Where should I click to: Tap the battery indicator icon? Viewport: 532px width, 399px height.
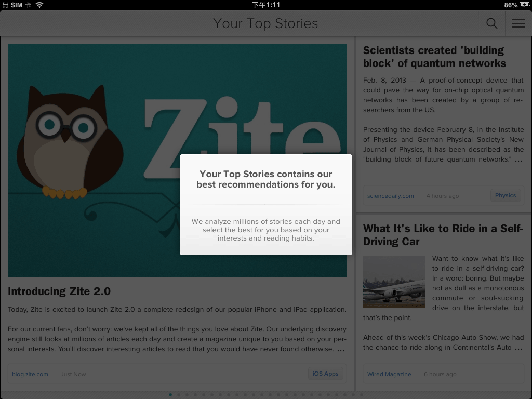(x=525, y=5)
